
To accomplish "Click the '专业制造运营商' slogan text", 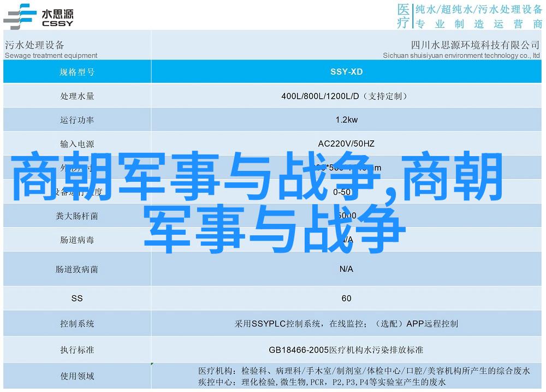I will (479, 24).
